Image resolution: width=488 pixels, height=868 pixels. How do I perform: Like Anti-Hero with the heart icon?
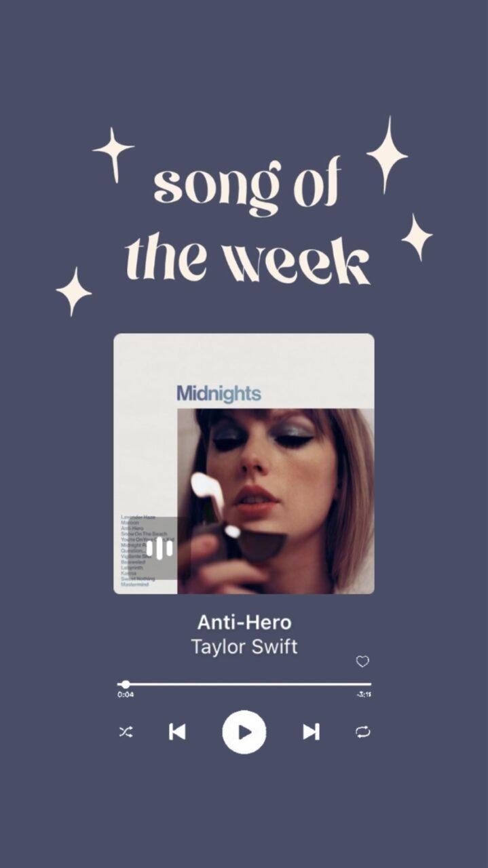[363, 661]
